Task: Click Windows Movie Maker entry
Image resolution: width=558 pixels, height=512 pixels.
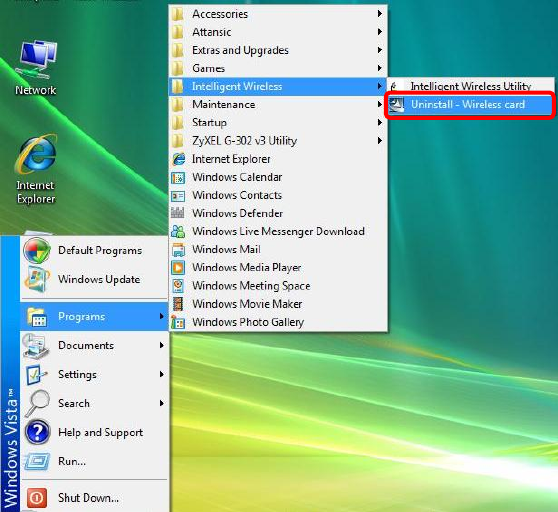Action: [x=278, y=304]
